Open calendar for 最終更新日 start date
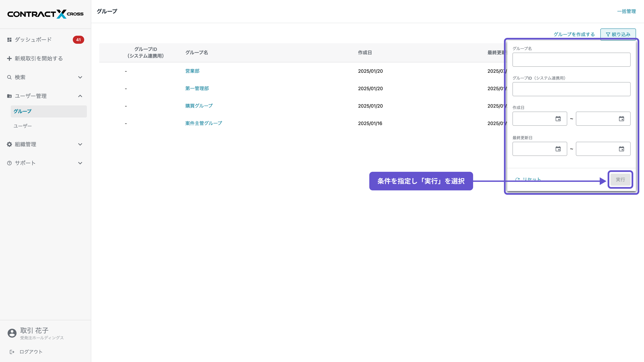 (558, 149)
